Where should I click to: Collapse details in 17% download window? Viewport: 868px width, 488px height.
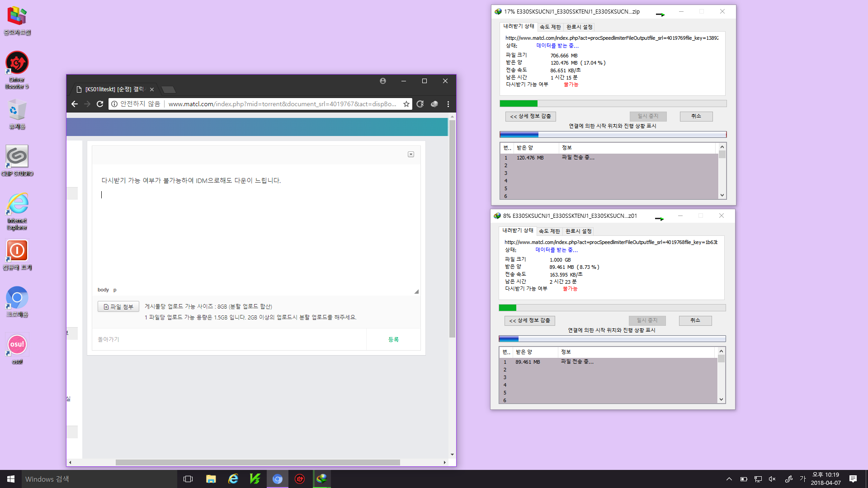coord(530,116)
